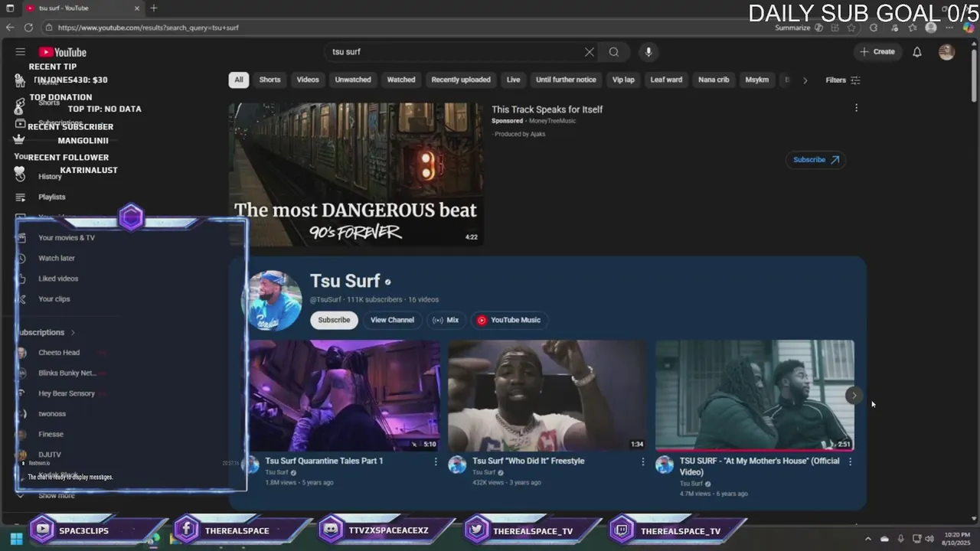Open Tsu Surf on YouTube Music
This screenshot has width=980, height=551.
point(509,320)
